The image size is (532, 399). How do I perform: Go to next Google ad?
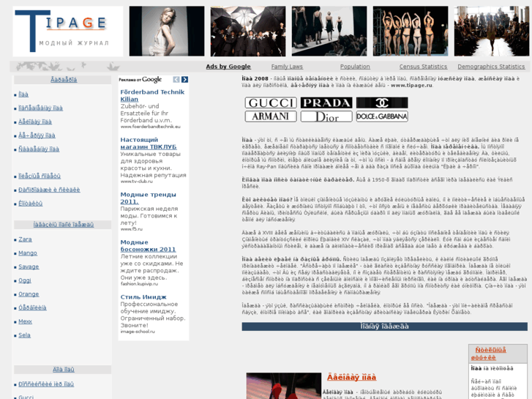184,80
